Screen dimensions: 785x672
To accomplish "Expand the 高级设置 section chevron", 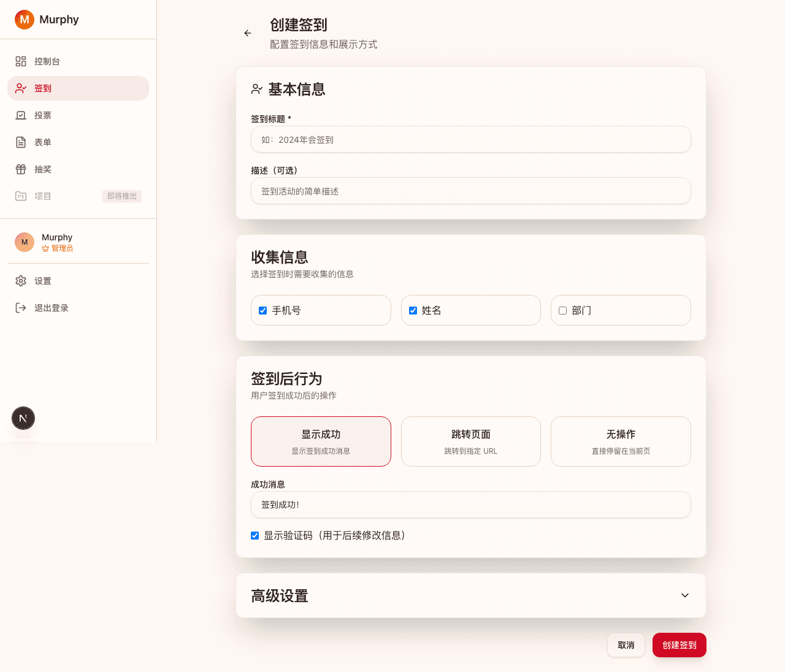I will 685,595.
